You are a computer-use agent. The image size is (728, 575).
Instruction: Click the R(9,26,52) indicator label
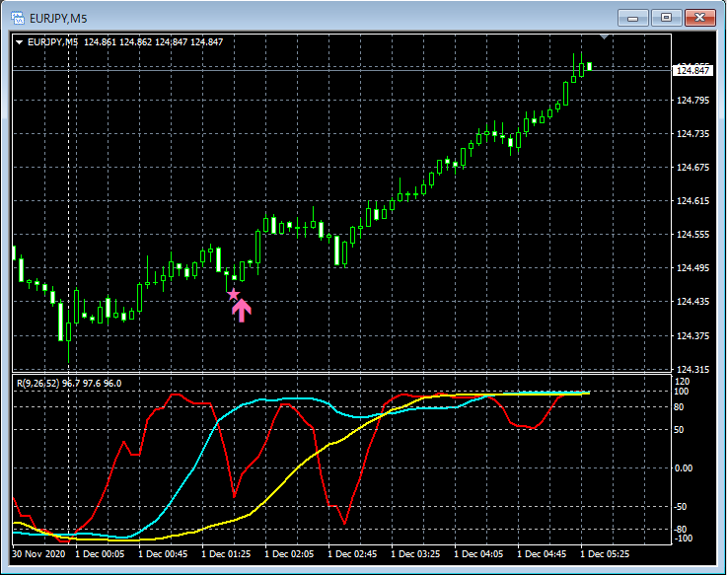pos(41,383)
